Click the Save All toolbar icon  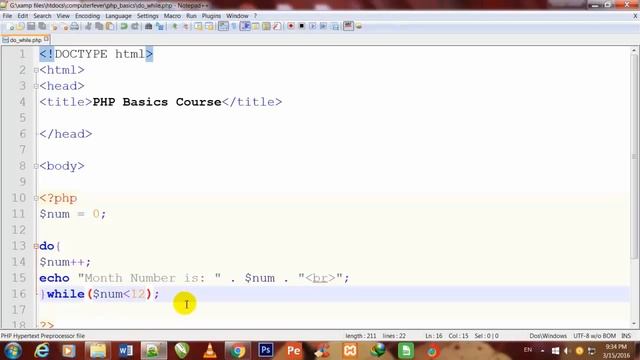point(42,26)
